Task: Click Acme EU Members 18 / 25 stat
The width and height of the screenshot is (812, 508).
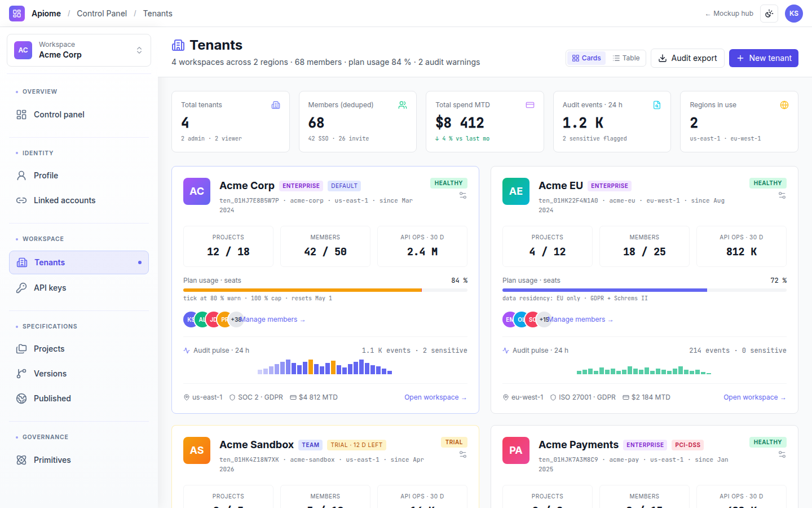Action: point(645,246)
